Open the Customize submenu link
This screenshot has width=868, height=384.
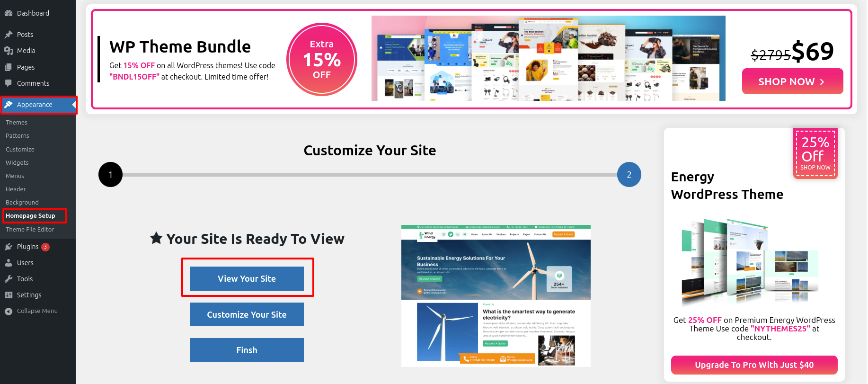click(x=20, y=149)
